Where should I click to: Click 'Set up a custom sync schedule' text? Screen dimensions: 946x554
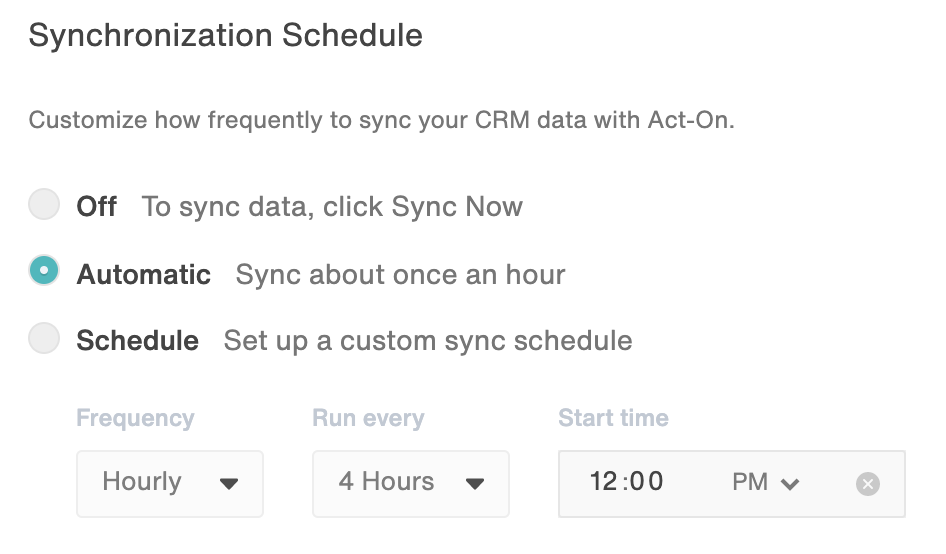coord(428,341)
